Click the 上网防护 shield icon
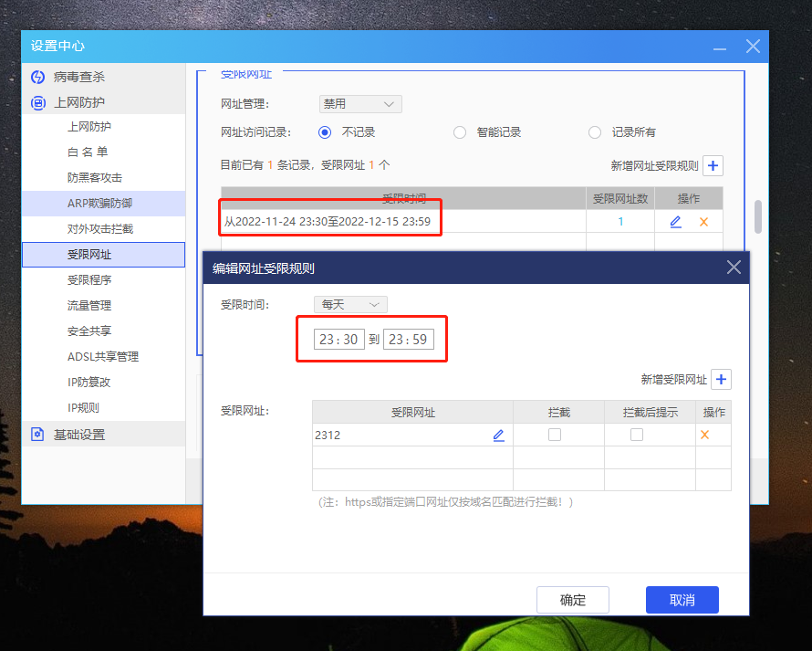 37,102
